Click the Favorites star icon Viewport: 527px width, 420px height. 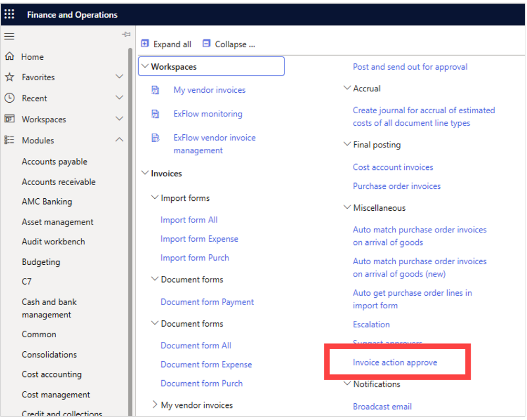(x=9, y=77)
